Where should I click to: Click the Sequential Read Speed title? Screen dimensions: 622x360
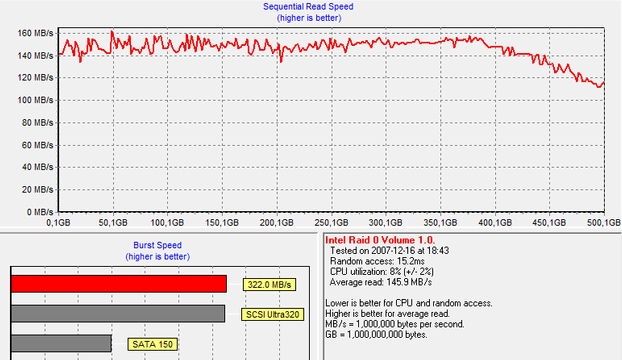(x=308, y=7)
